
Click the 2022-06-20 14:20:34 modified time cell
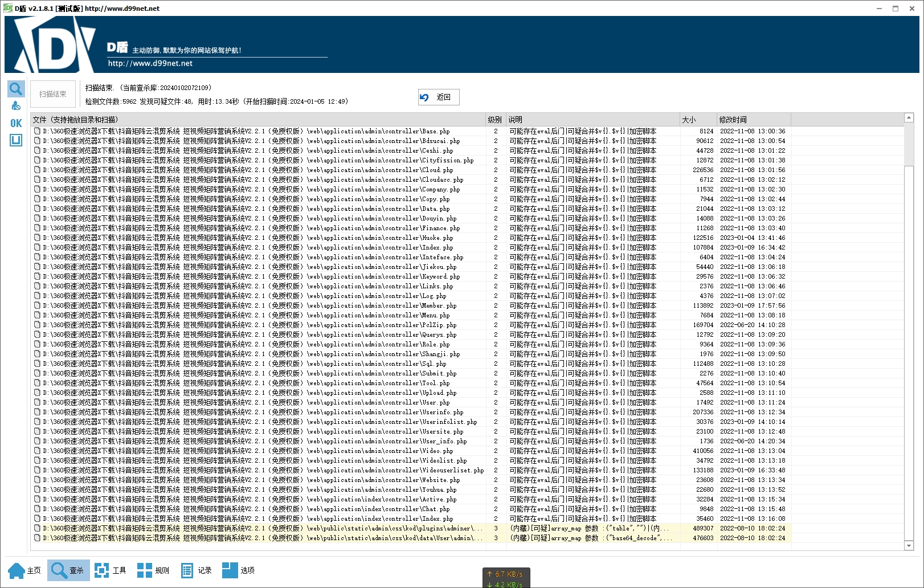[x=753, y=441]
